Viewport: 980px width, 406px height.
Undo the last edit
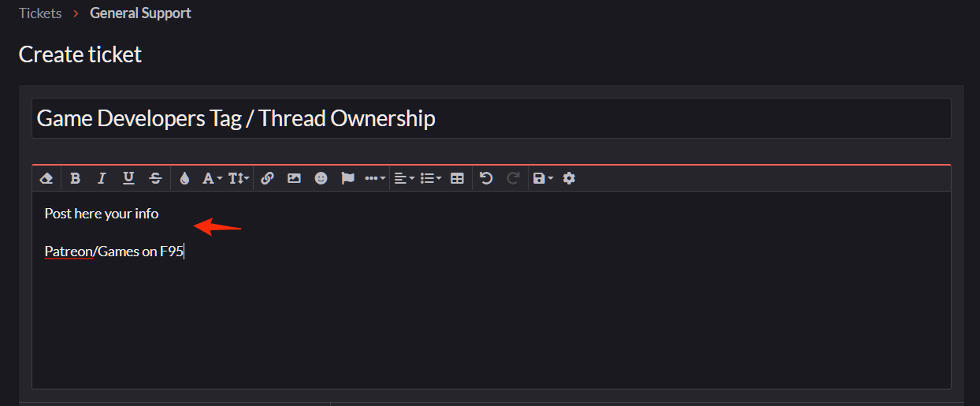(x=486, y=178)
